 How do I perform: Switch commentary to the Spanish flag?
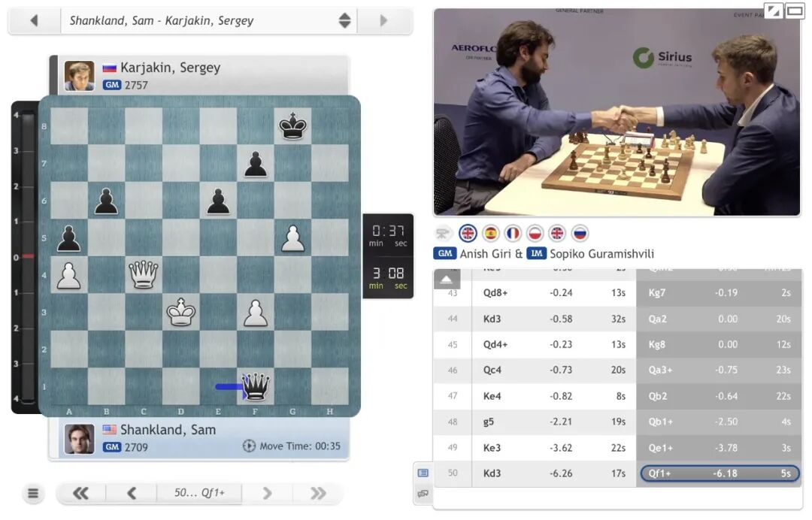click(x=490, y=234)
